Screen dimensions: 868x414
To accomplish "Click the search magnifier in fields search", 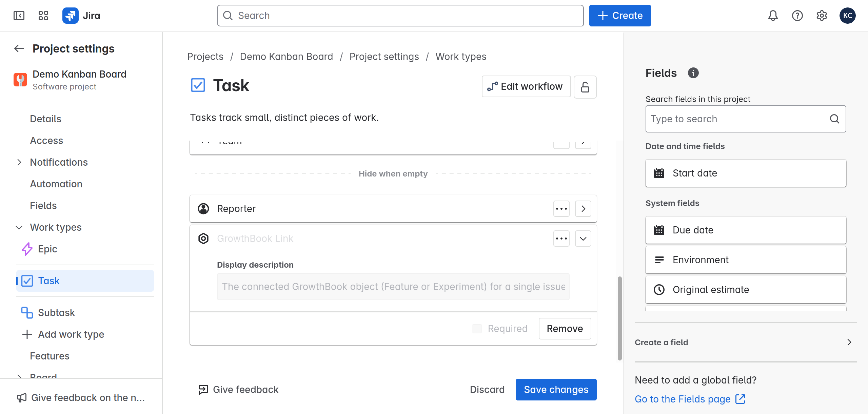I will pyautogui.click(x=834, y=119).
